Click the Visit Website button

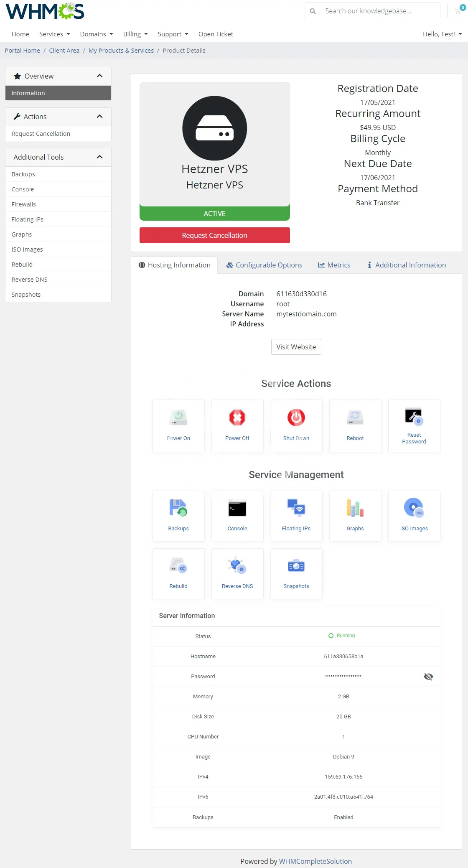pos(296,347)
